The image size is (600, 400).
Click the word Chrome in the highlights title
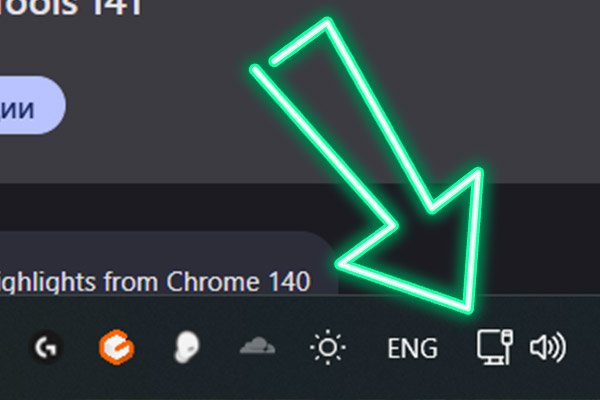(213, 282)
